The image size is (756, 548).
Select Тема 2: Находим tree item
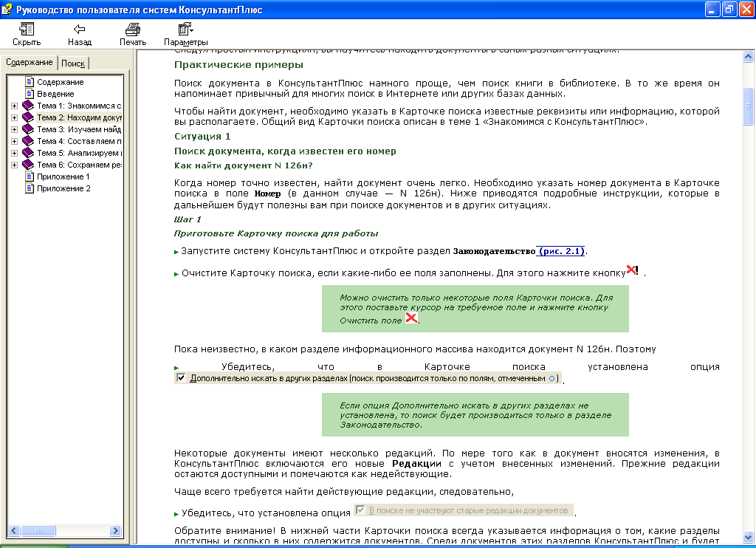tap(79, 117)
